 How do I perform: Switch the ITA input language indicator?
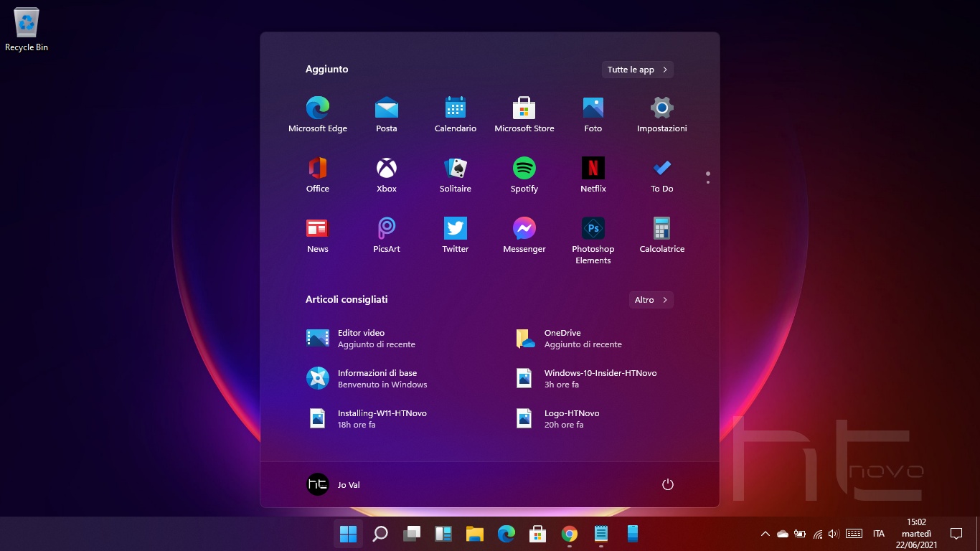pos(879,534)
